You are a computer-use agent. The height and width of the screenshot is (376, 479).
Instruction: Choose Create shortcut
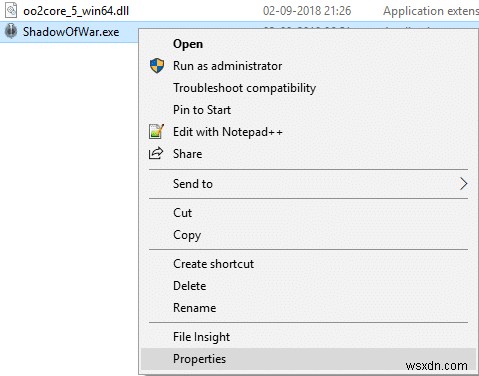[x=308, y=264]
